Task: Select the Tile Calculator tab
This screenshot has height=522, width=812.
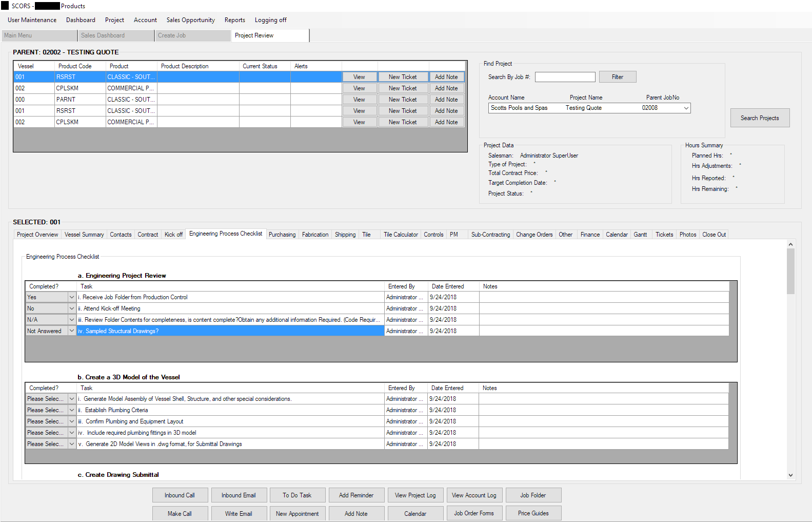Action: (401, 235)
